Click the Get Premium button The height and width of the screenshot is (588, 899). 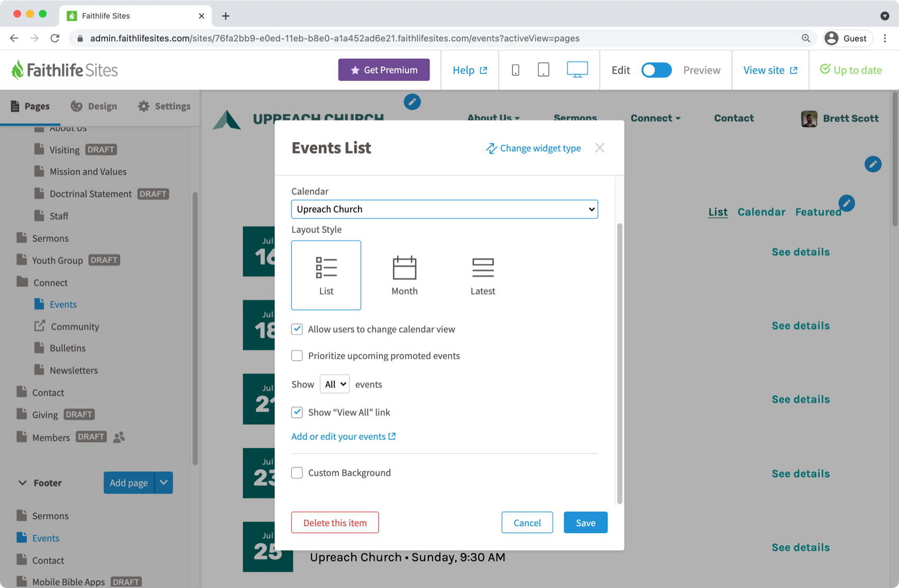[384, 70]
